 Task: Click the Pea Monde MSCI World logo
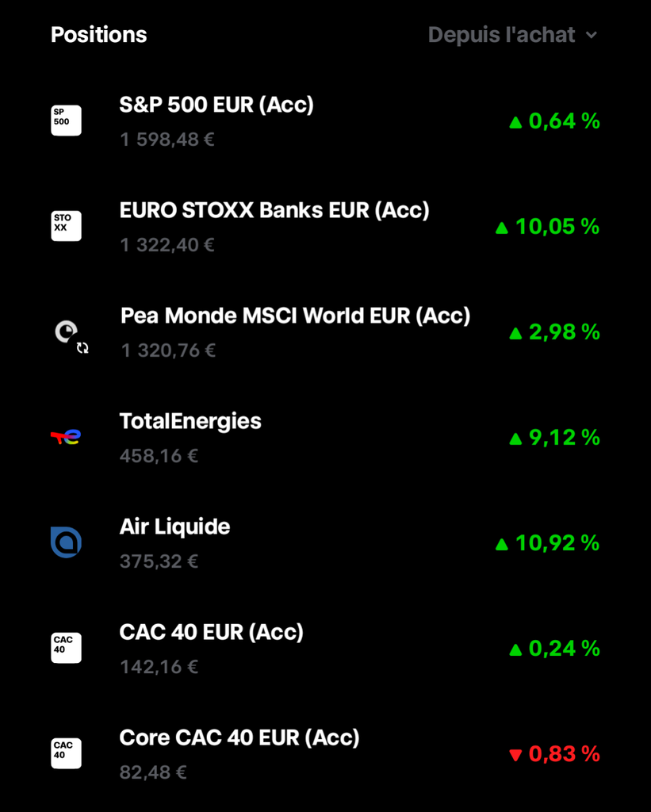tap(67, 332)
